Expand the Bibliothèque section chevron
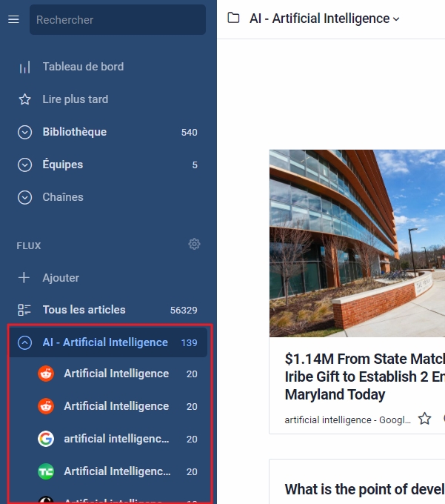 (24, 132)
